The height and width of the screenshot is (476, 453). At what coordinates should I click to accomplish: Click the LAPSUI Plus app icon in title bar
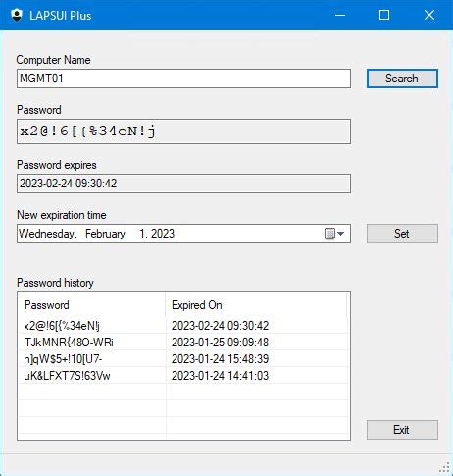tap(17, 15)
